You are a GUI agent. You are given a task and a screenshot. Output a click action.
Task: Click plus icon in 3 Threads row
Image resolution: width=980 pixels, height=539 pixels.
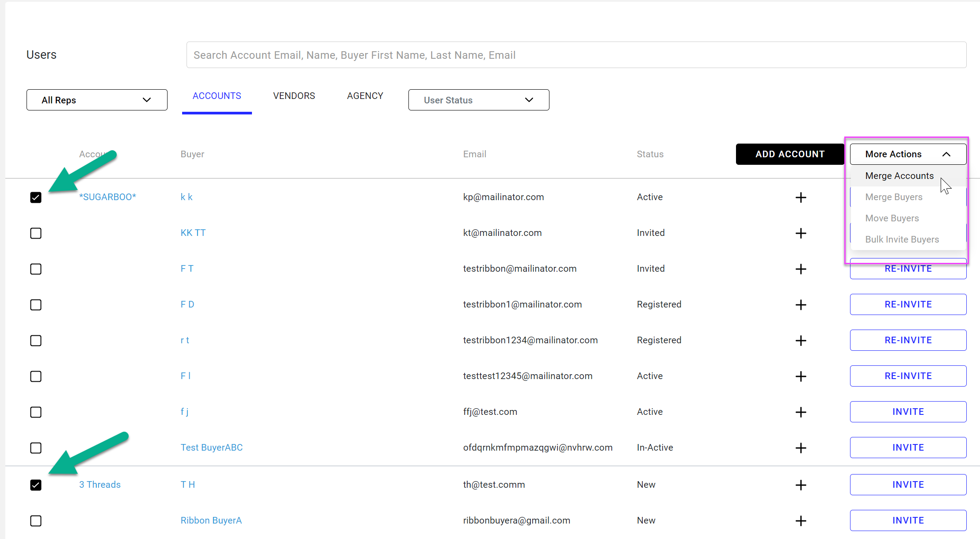pyautogui.click(x=801, y=485)
